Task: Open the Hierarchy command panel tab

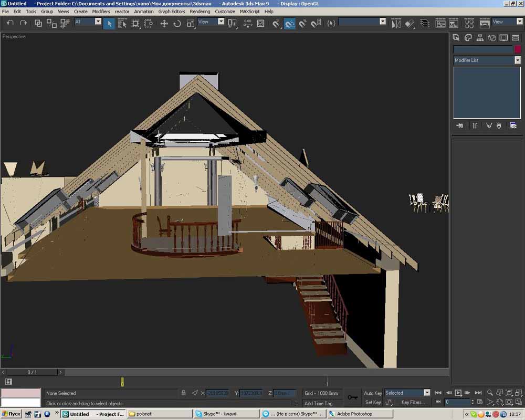Action: (480, 38)
